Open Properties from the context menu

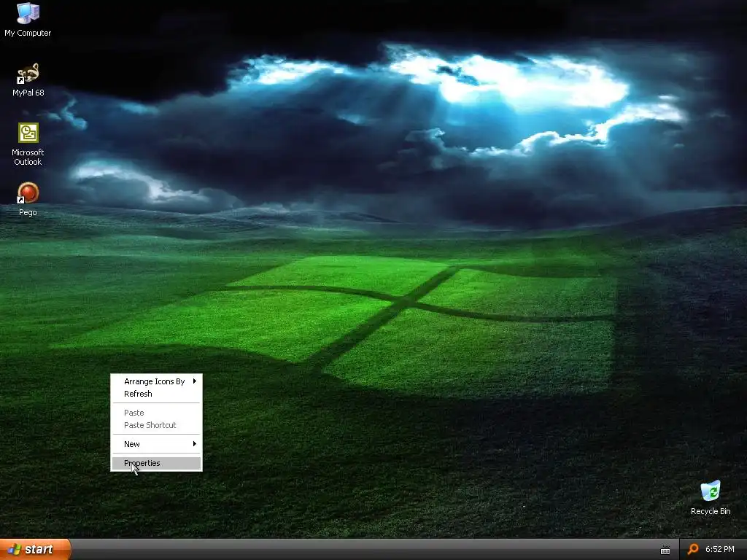156,463
